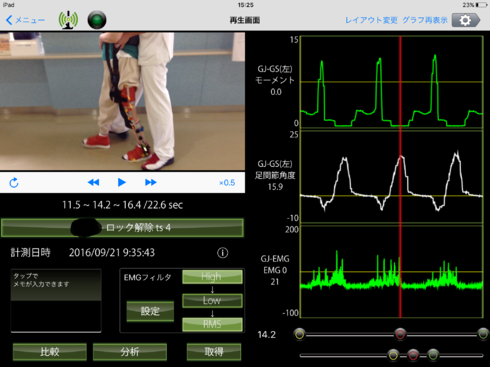Go back to メニュー
The width and height of the screenshot is (490, 367).
click(x=25, y=20)
